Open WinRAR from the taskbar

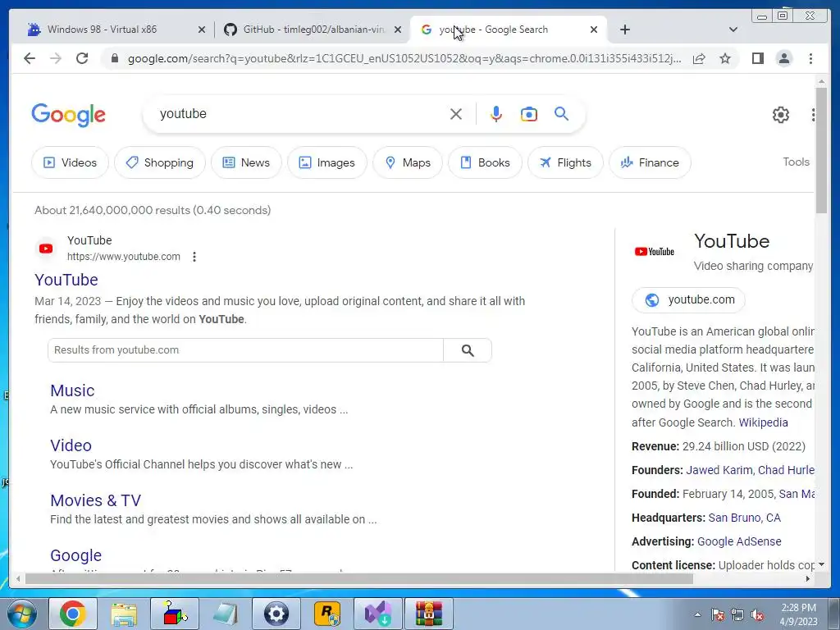(x=428, y=614)
